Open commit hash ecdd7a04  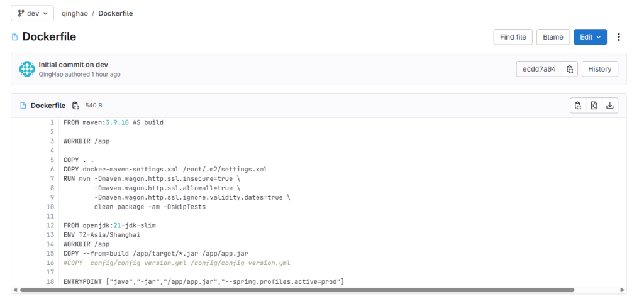click(539, 69)
